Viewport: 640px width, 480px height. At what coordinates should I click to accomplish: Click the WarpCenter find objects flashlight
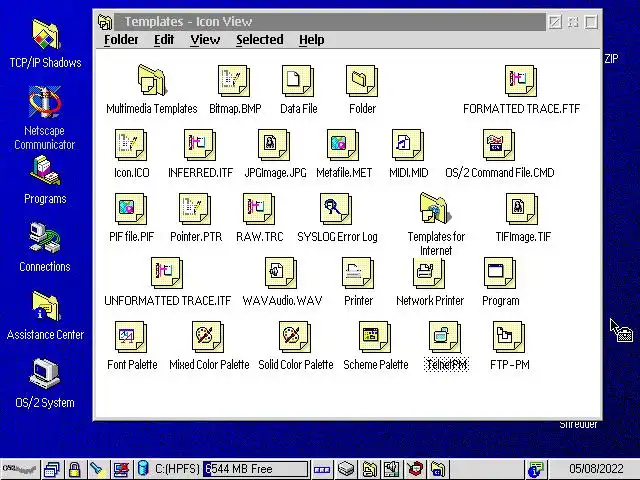(x=98, y=469)
